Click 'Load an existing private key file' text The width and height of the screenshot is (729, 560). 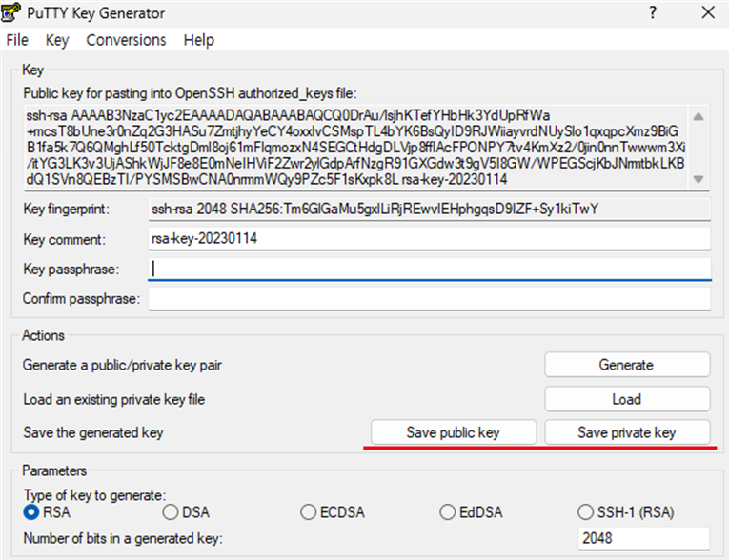coord(114,400)
